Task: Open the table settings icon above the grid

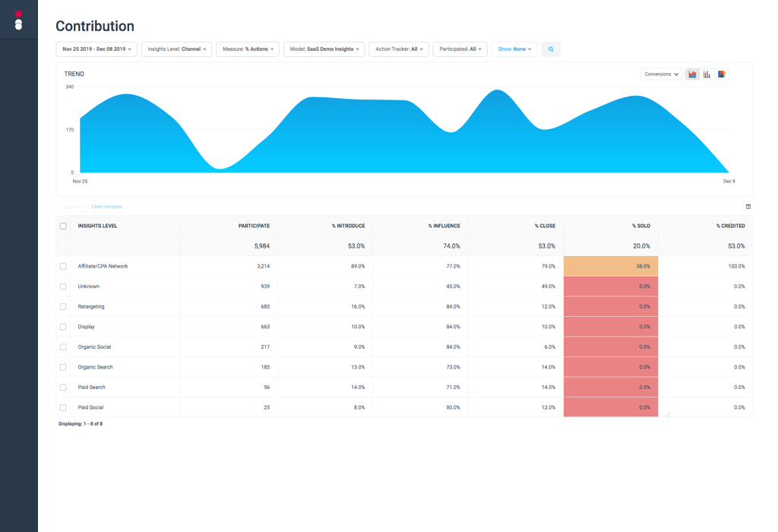Action: [x=748, y=206]
